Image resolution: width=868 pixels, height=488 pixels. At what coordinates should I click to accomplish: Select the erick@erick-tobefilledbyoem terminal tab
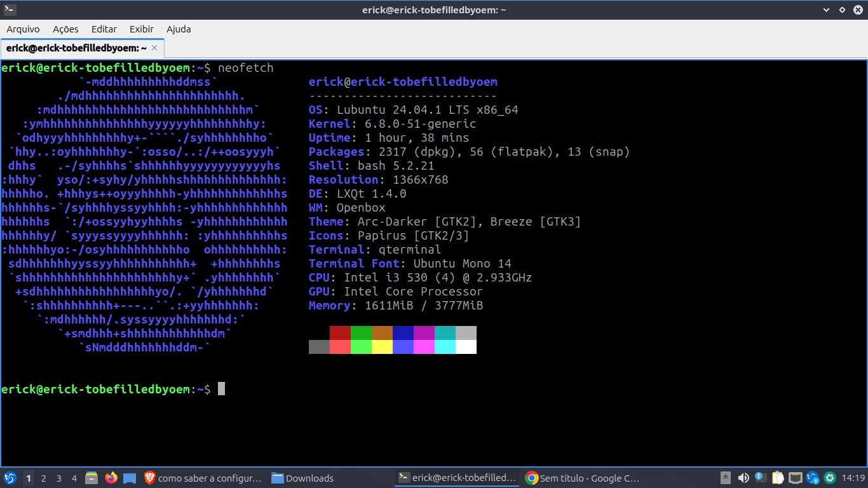coord(83,48)
